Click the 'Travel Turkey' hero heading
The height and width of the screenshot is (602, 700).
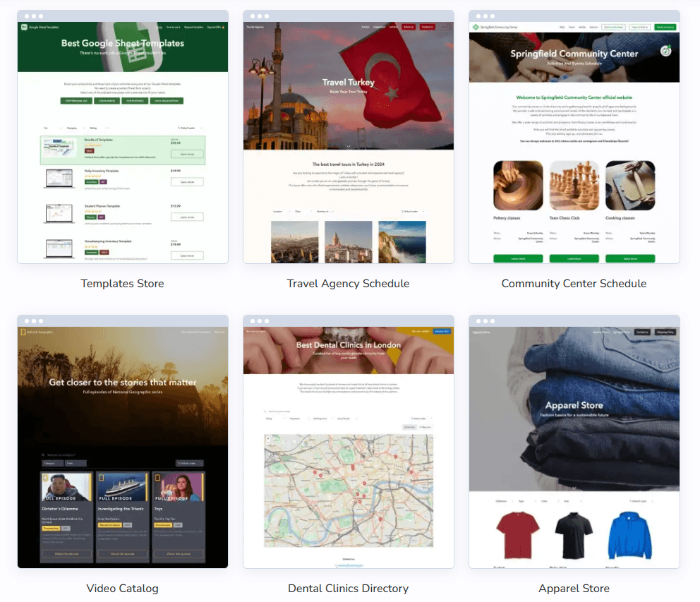[348, 82]
